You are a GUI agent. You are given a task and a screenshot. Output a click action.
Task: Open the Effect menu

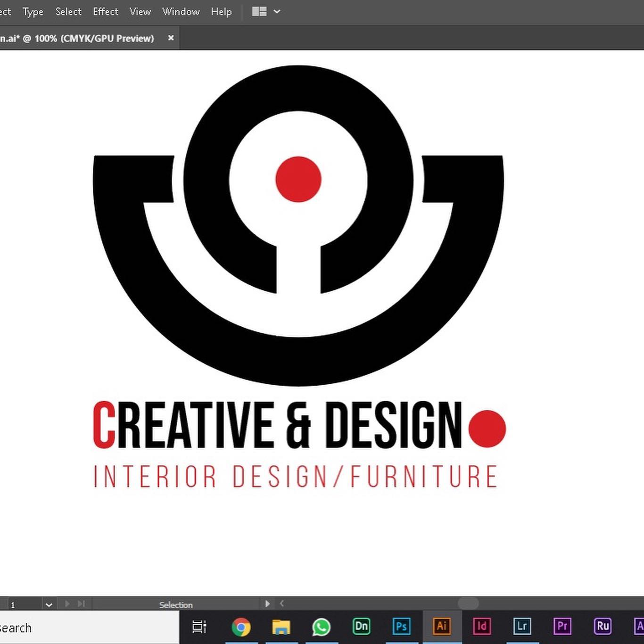[x=106, y=12]
